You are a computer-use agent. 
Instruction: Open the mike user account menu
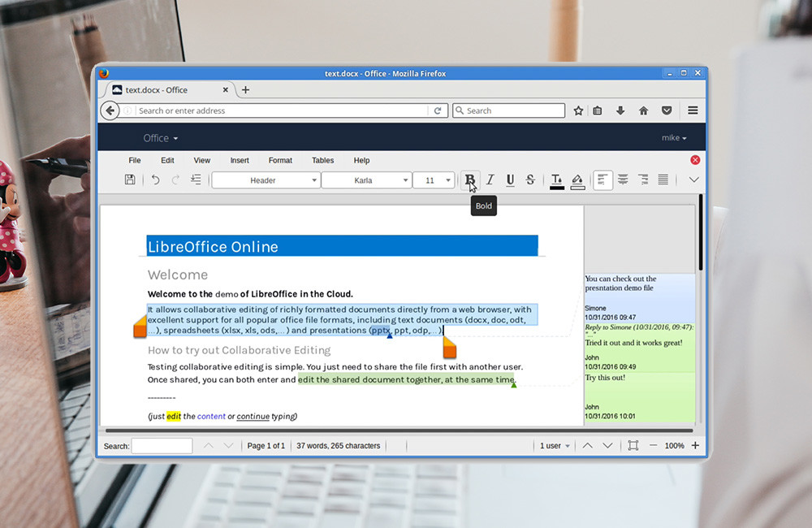click(x=673, y=138)
